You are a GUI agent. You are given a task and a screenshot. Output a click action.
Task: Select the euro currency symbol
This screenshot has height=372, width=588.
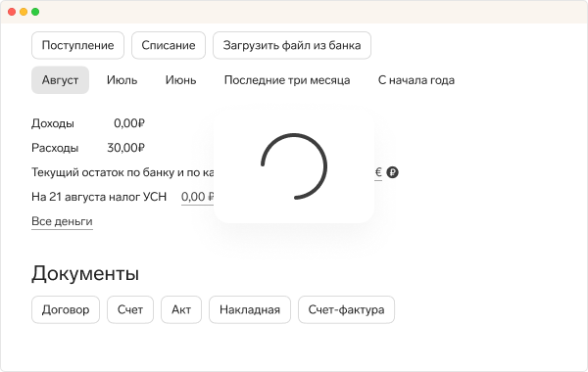378,172
